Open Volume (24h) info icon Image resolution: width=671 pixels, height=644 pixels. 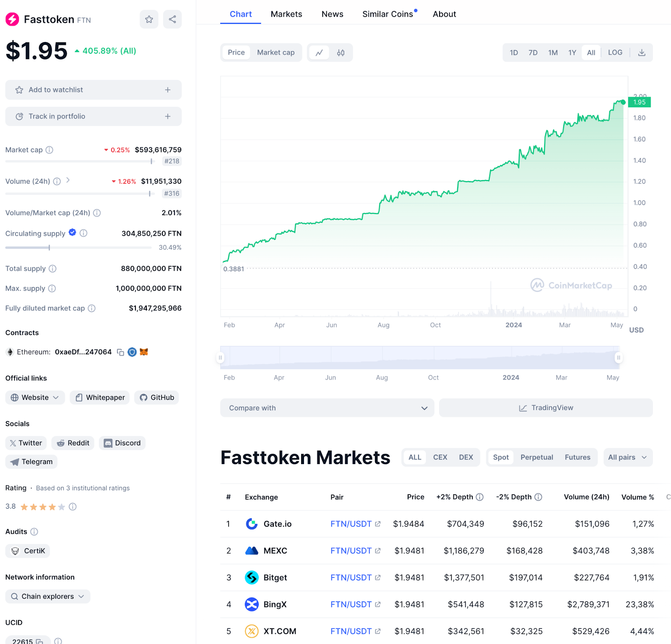(57, 181)
